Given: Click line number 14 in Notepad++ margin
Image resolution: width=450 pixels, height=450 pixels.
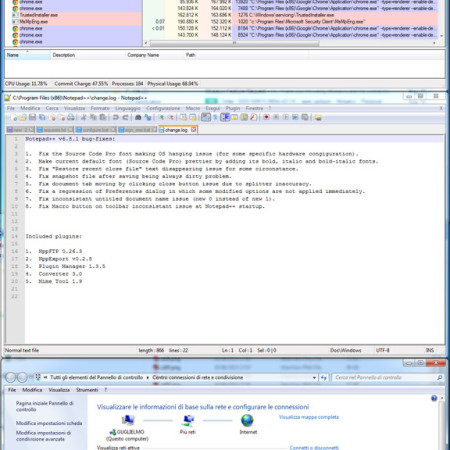Looking at the screenshot, I should point(14,236).
